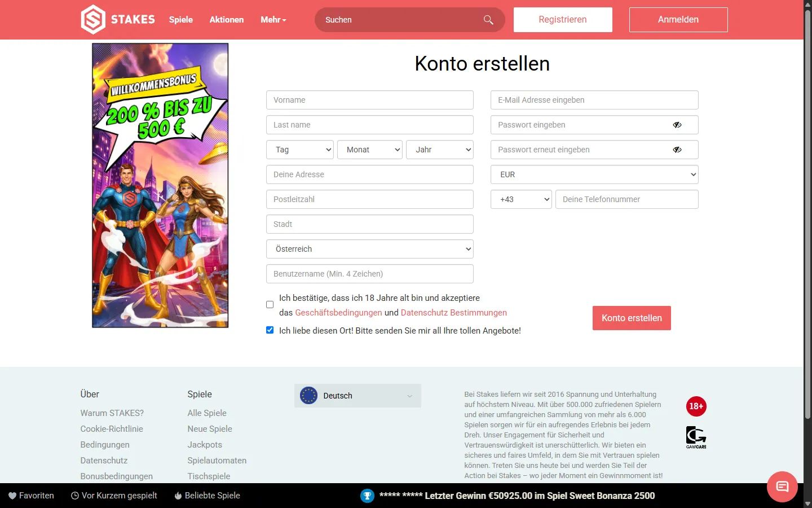Click the search magnifier icon
The height and width of the screenshot is (508, 812).
(x=488, y=20)
